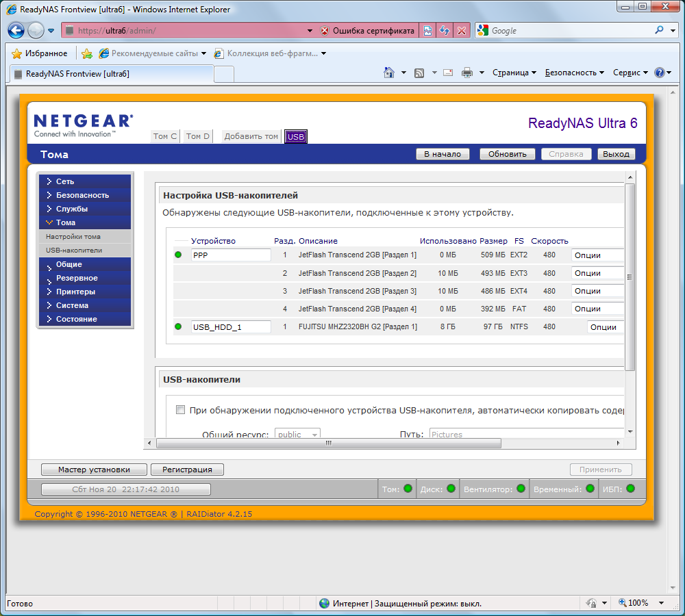Open Опции dropdown for FUJITSU drive
Viewport: 685px width, 616px height.
[x=605, y=327]
